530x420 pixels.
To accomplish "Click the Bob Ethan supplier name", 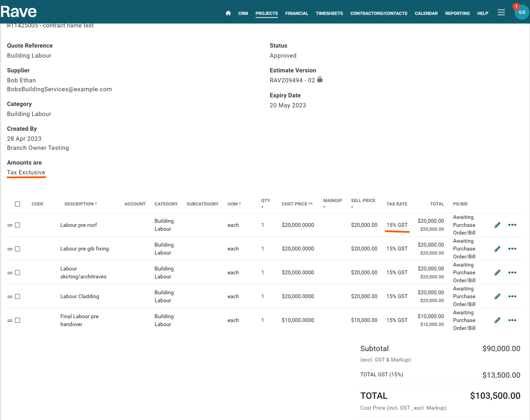I will pyautogui.click(x=21, y=80).
